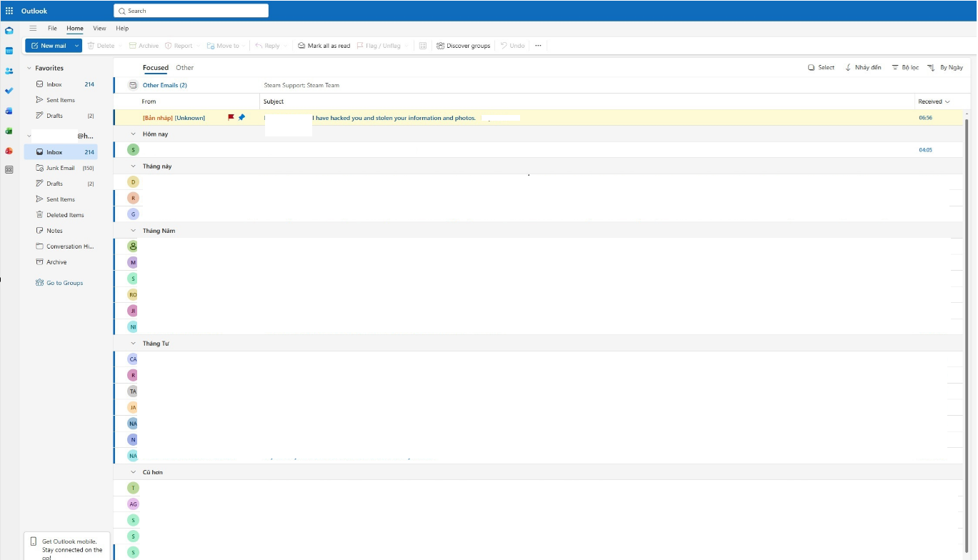
Task: Toggle the navigation pane hamburger icon
Action: click(x=33, y=29)
